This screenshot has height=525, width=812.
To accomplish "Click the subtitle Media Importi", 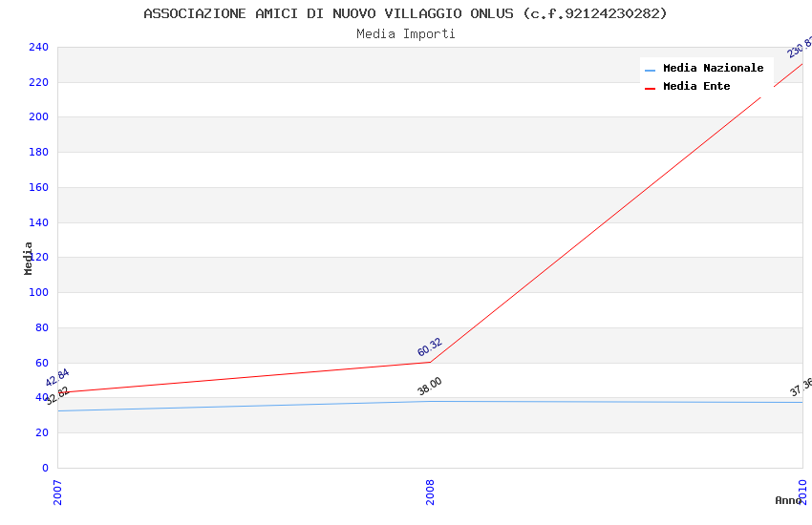I will (405, 34).
